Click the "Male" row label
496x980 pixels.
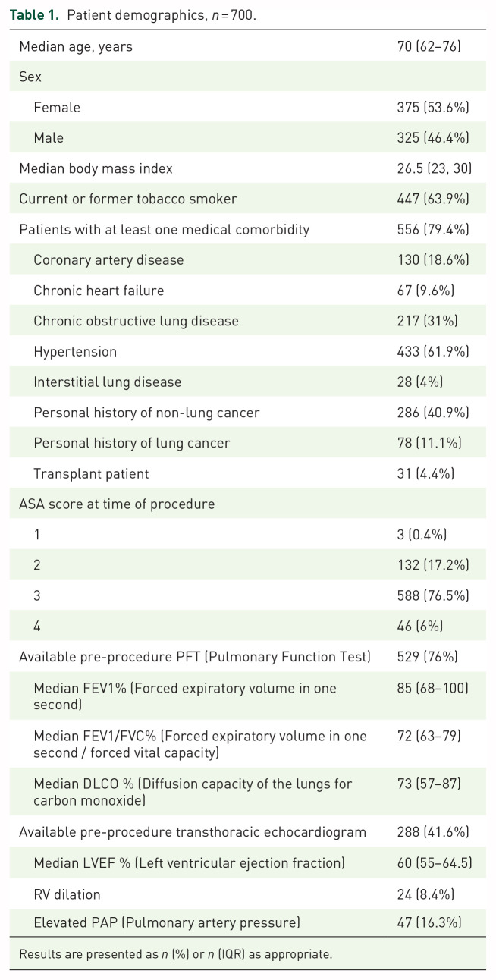49,138
